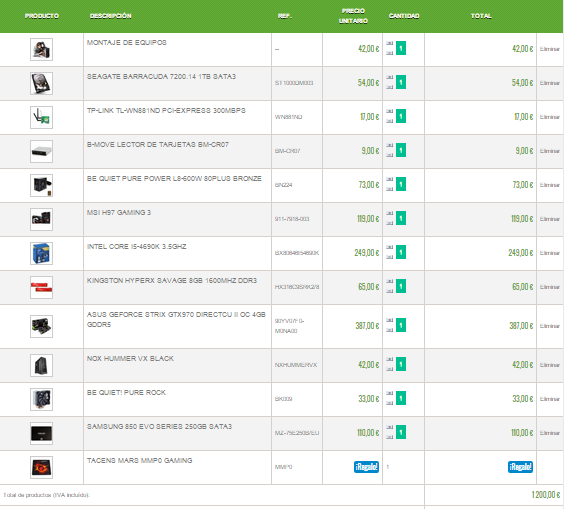Click 'SAMSUNG 850 EVO SERIES 250GB SATA3' description
Image resolution: width=567 pixels, height=509 pixels.
159,426
